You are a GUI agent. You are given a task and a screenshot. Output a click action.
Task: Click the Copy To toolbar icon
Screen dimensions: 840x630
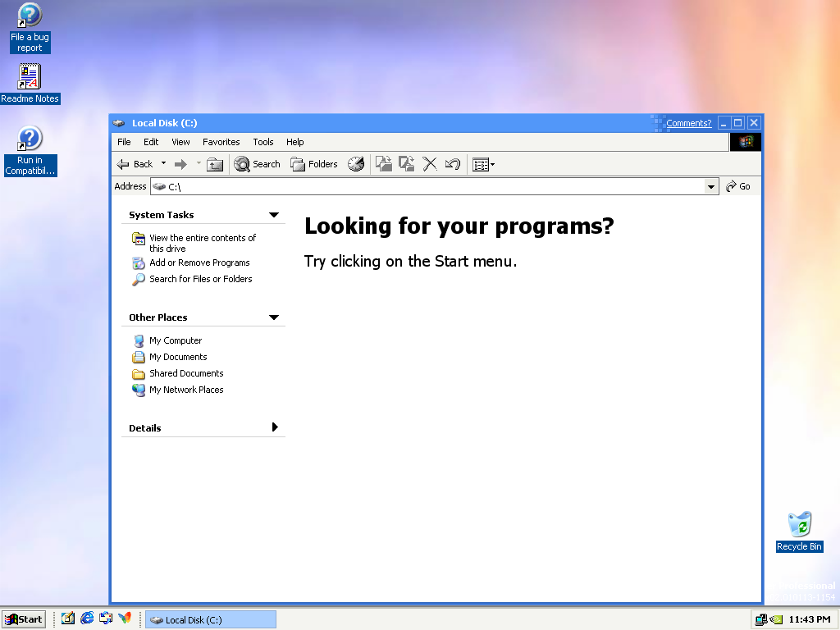[407, 164]
